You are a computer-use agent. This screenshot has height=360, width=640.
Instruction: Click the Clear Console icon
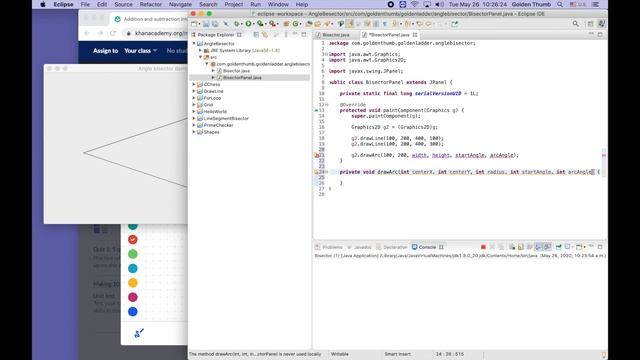pyautogui.click(x=512, y=247)
